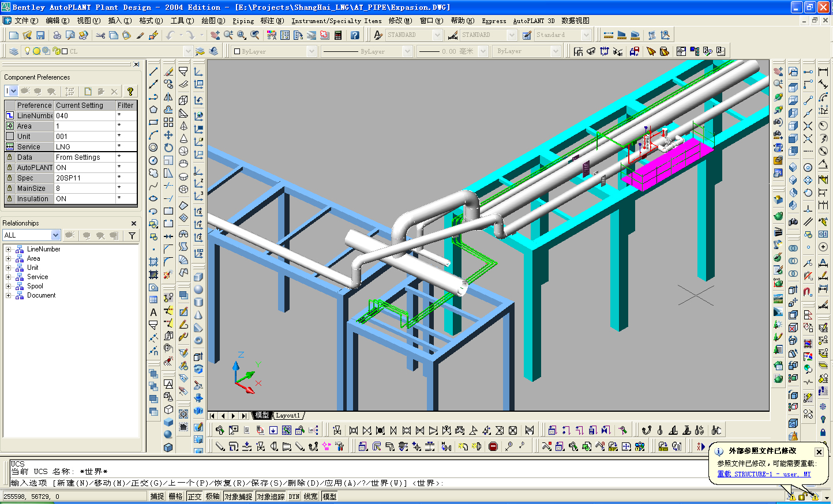Open the ALL dropdown in Relationships panel
This screenshot has height=504, width=833.
click(x=55, y=235)
